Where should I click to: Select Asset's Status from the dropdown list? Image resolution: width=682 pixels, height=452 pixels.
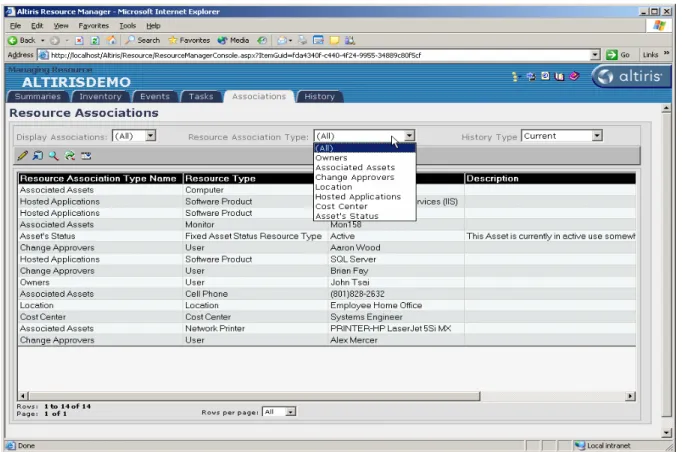coord(364,216)
